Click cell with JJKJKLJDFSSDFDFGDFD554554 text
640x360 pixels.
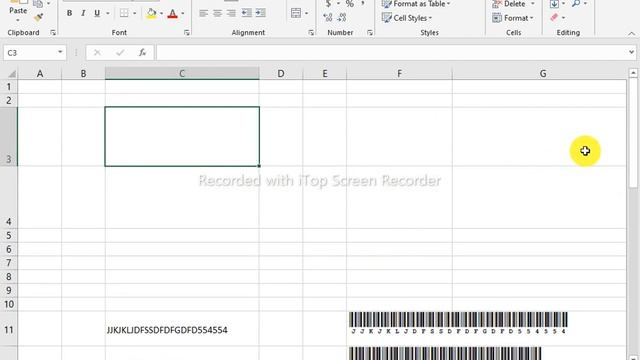point(182,329)
